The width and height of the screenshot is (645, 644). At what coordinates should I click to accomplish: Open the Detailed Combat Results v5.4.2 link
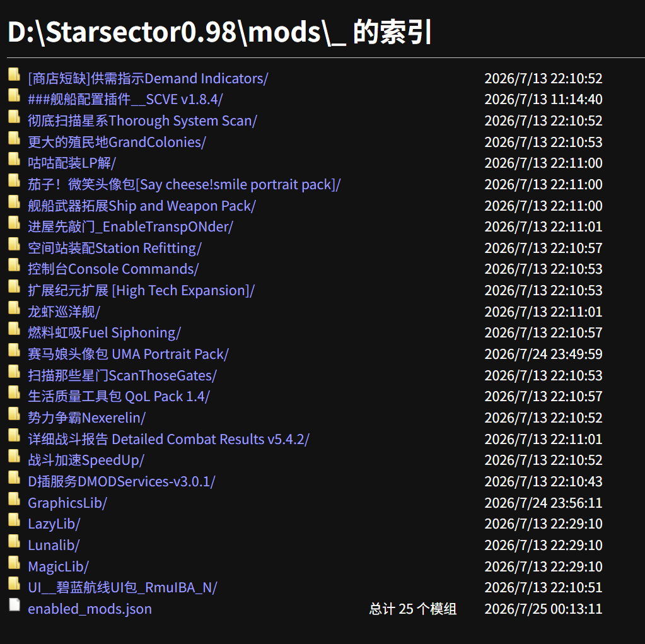168,440
